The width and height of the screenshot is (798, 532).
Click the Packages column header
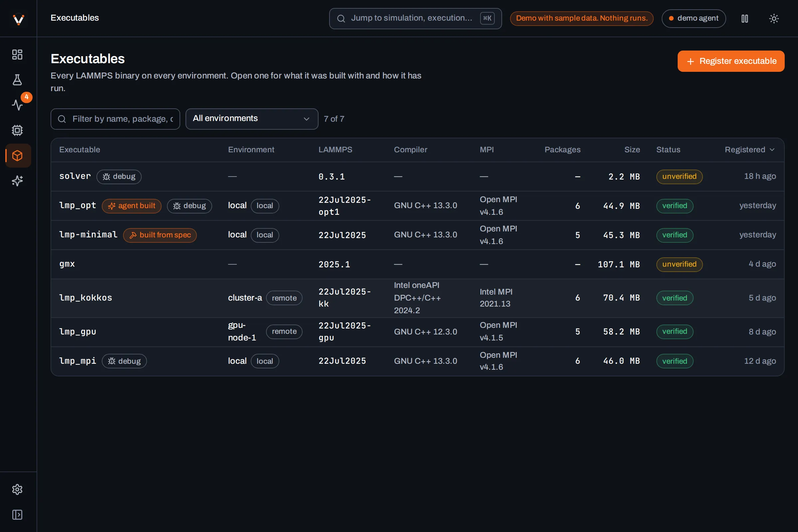point(562,150)
